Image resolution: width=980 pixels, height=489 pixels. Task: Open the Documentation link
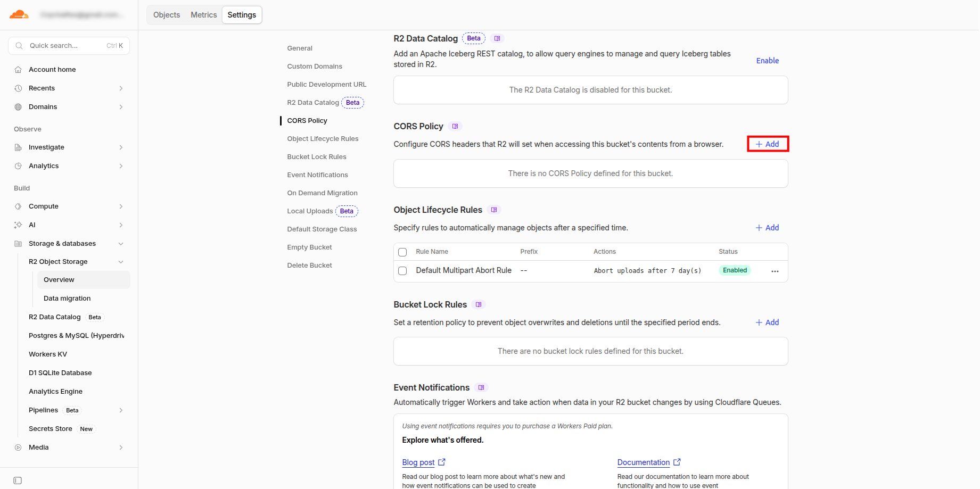tap(644, 462)
